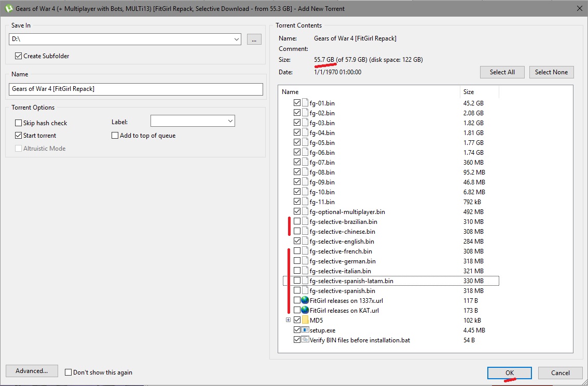Click the setup.exe application icon

(305, 330)
